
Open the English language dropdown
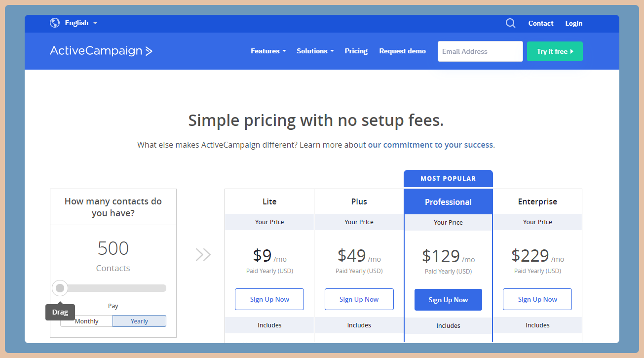pyautogui.click(x=81, y=23)
